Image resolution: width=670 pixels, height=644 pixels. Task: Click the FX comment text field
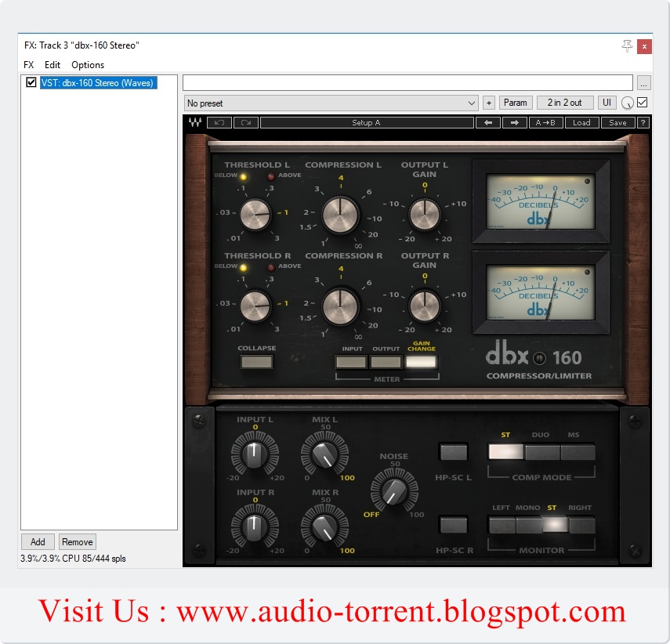[x=407, y=82]
